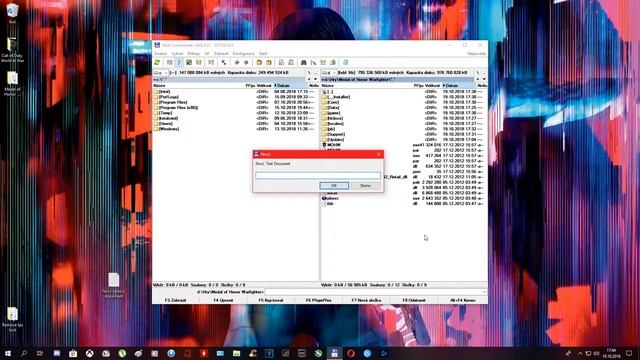Click the FTP connect toolbar icon
640x360 pixels.
click(281, 62)
